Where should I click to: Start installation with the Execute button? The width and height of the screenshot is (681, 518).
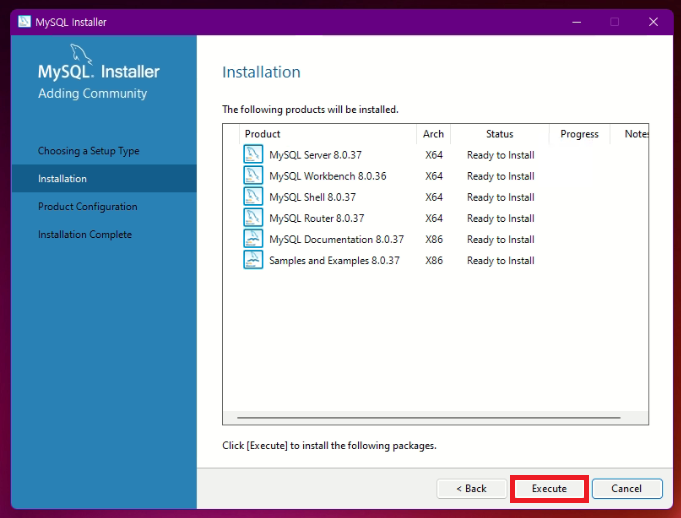(549, 488)
